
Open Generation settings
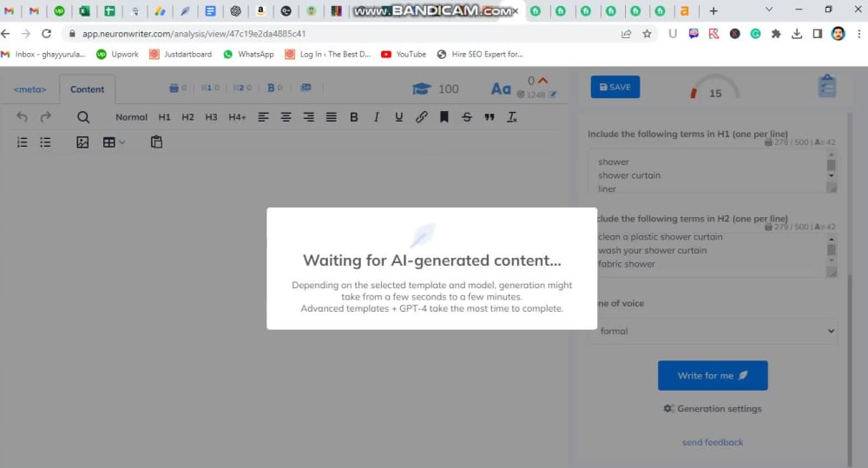[x=713, y=409]
